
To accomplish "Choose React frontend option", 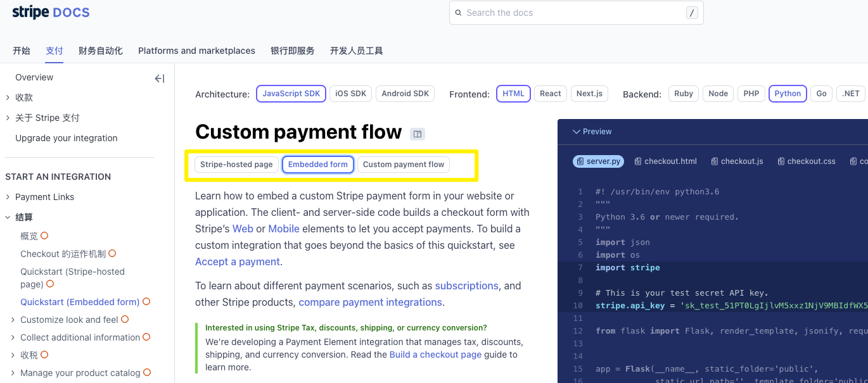I will click(x=551, y=94).
